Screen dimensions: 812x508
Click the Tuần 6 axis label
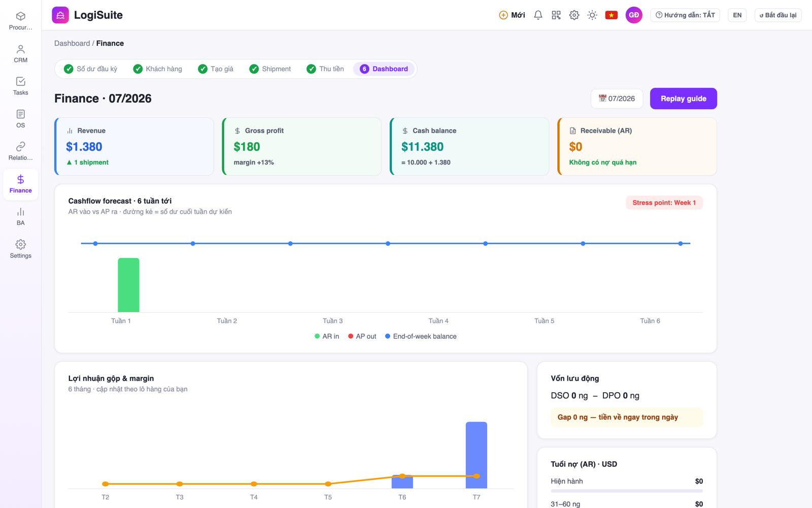[x=650, y=321]
